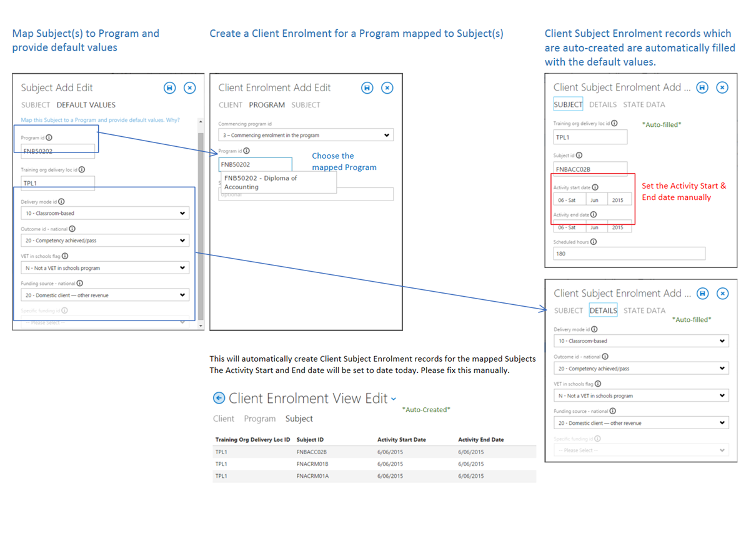Close the Client Enrolment Add Edit panel
The image size is (756, 536).
(x=387, y=88)
